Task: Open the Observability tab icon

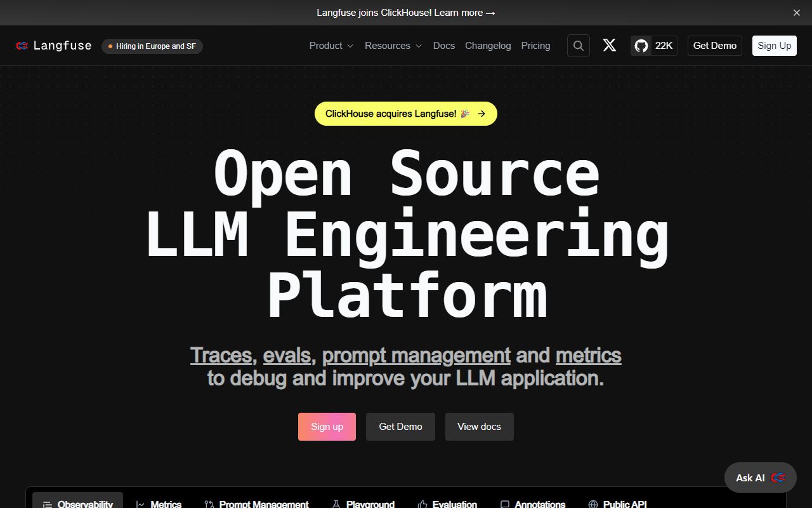Action: [48, 504]
